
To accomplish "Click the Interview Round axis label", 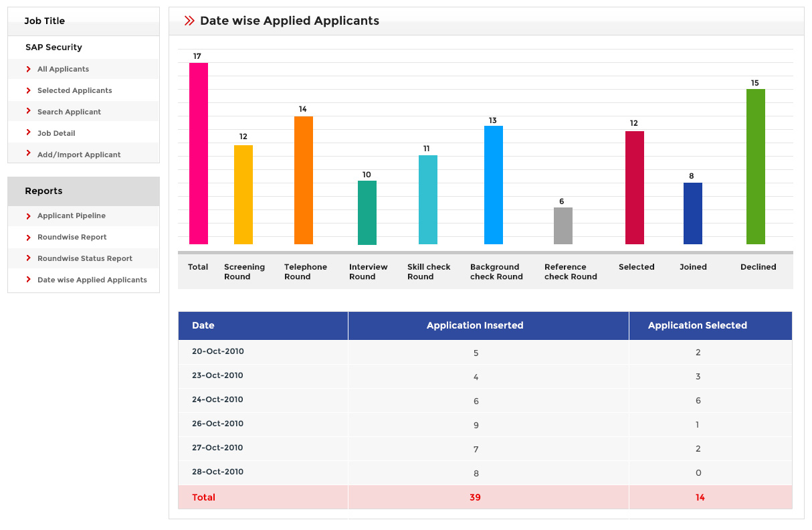I will tap(368, 272).
